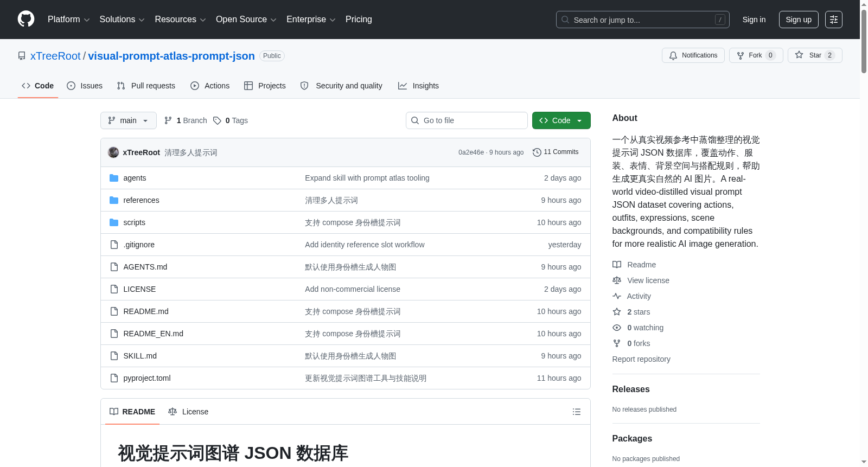The width and height of the screenshot is (868, 467).
Task: Open the pyproject.toml file
Action: 147,378
